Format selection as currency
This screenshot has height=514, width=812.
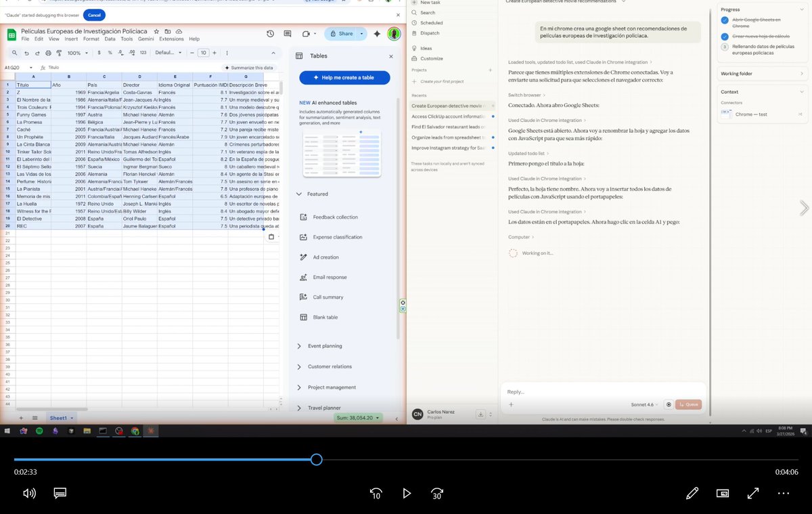[99, 52]
